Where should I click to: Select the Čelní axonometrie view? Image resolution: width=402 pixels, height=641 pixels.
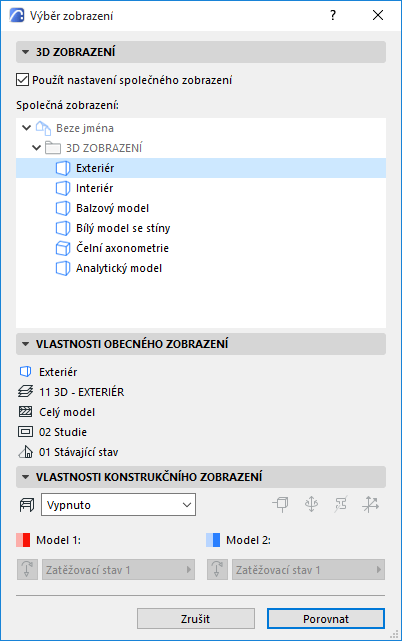coord(200,248)
